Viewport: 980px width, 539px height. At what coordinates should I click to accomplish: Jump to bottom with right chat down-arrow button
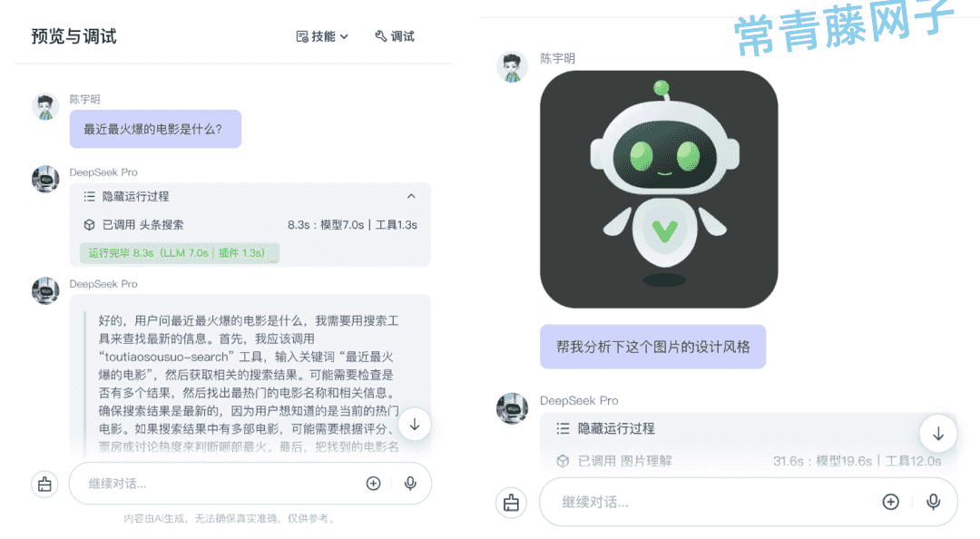click(x=938, y=434)
